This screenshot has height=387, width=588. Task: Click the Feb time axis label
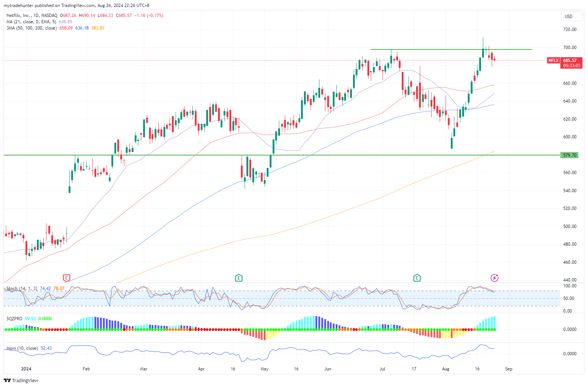pyautogui.click(x=86, y=369)
